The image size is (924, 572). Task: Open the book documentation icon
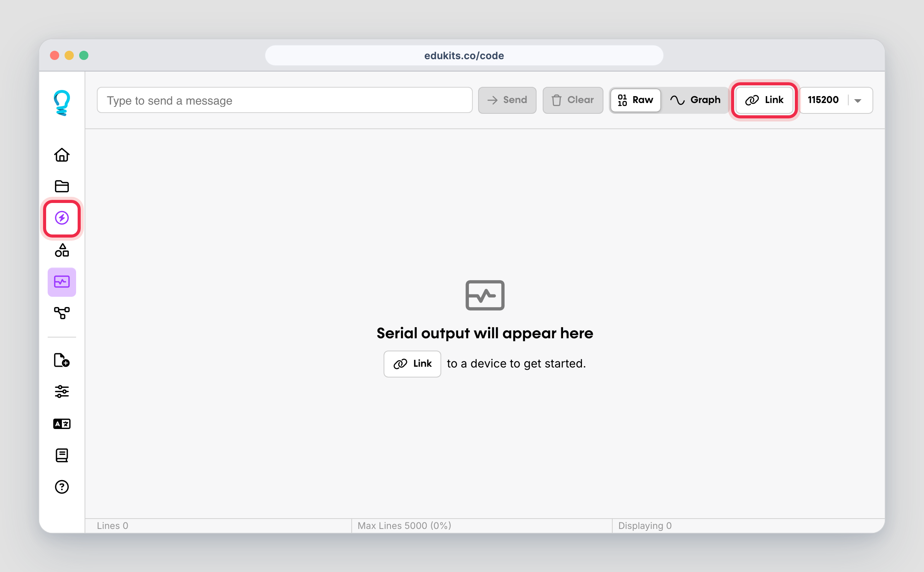(61, 455)
